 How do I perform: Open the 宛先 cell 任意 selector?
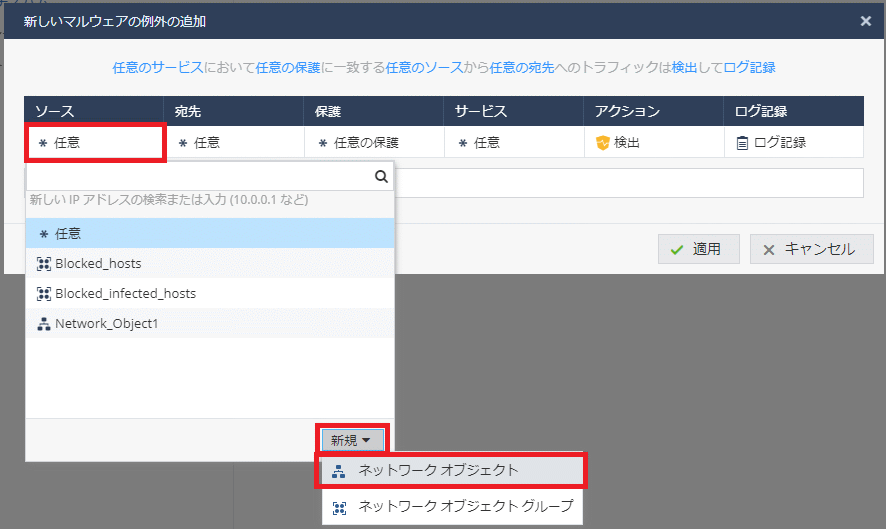233,143
